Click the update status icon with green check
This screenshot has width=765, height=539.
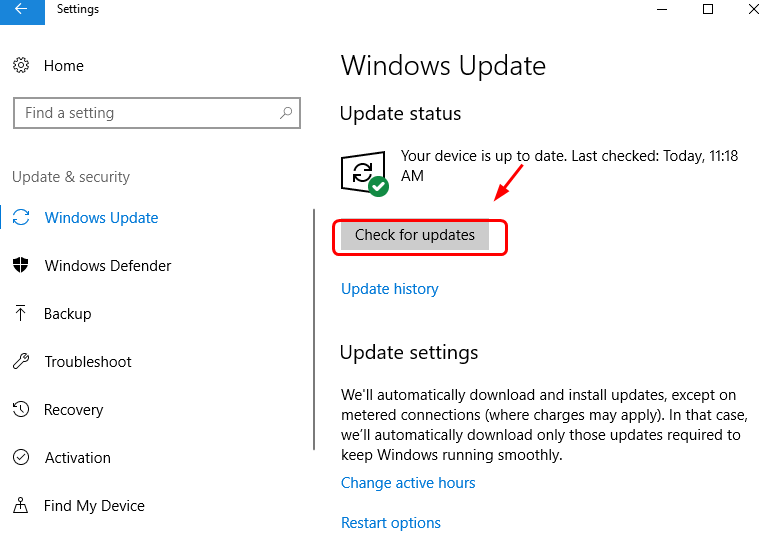click(364, 174)
